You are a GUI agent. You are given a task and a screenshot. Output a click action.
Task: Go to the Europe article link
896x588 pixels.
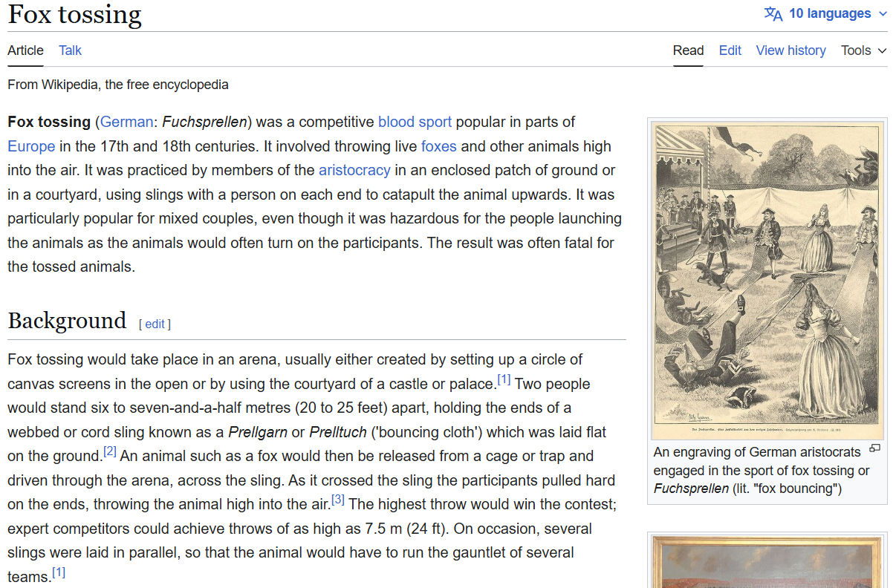tap(31, 146)
